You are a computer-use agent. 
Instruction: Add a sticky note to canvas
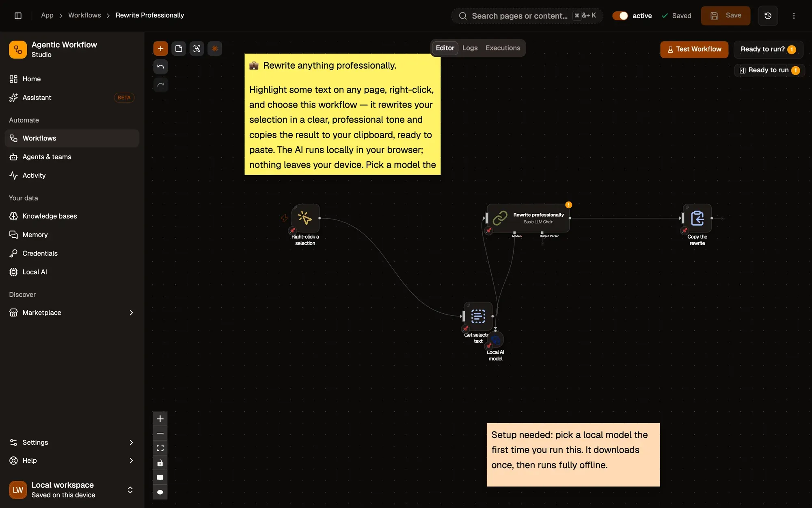point(179,49)
